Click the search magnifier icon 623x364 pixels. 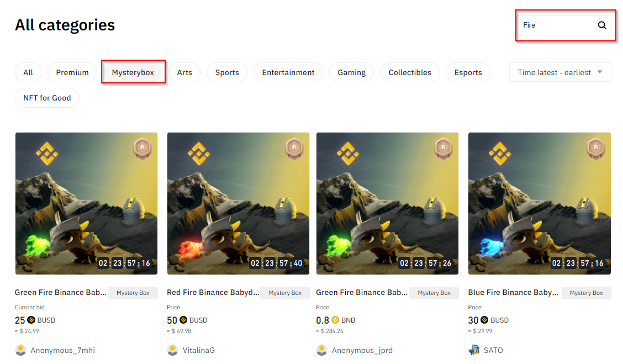[x=602, y=25]
